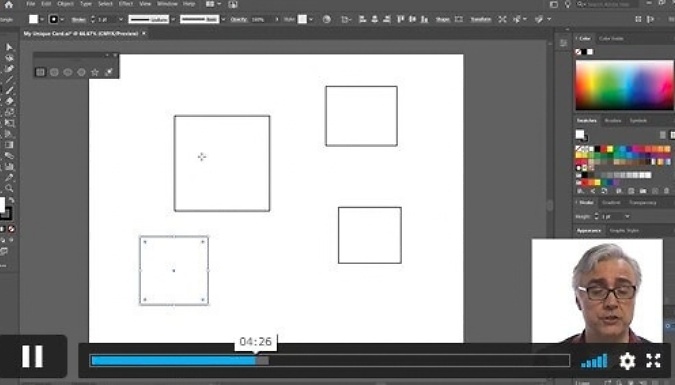Image resolution: width=675 pixels, height=385 pixels.
Task: Switch to the Brushes tab
Action: (x=613, y=121)
